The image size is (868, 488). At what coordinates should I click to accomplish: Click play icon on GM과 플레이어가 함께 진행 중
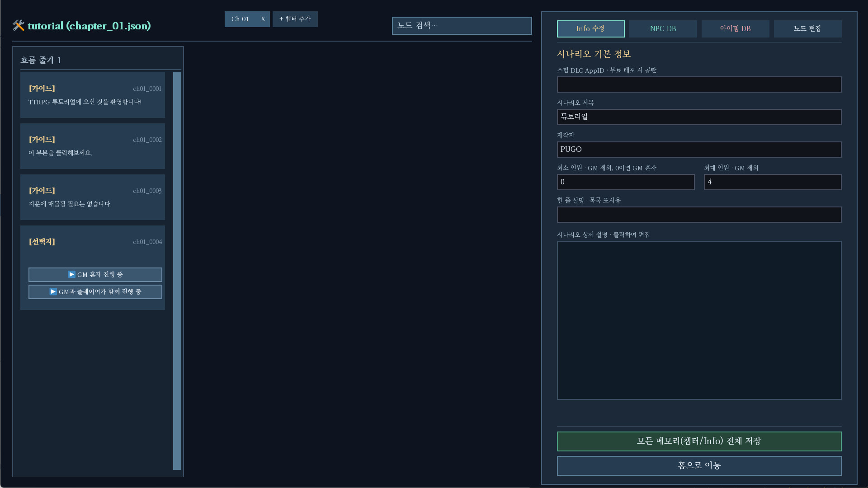click(53, 291)
